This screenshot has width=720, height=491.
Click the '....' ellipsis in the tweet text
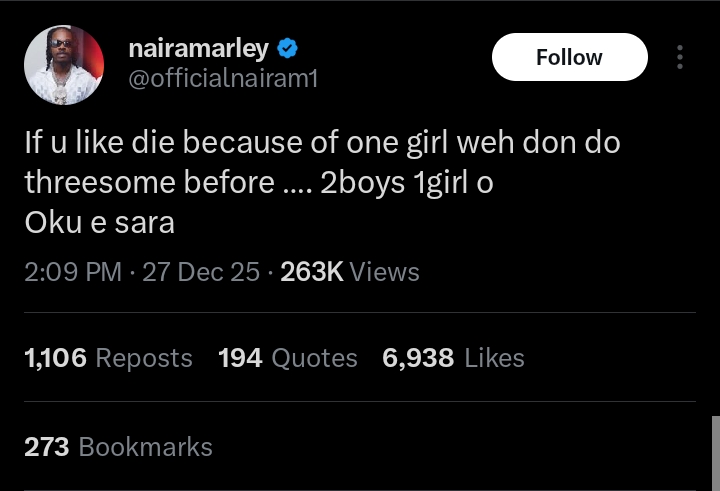(x=297, y=183)
